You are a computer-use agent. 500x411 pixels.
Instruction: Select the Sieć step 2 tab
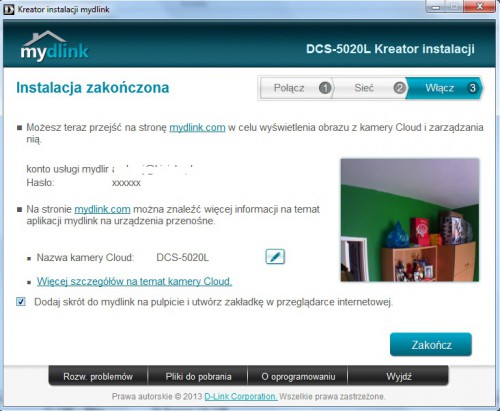point(370,88)
